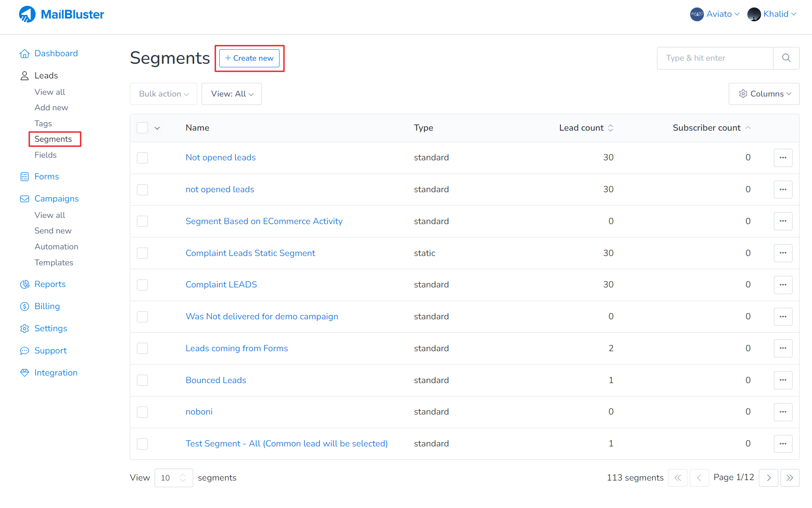Click the Billing dollar icon
Image resolution: width=812 pixels, height=508 pixels.
point(24,306)
